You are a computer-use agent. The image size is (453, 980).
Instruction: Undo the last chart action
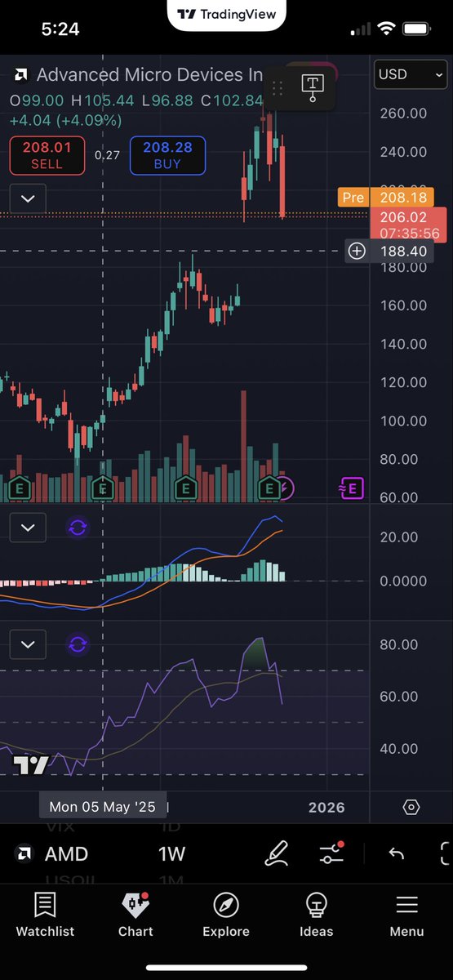click(396, 854)
